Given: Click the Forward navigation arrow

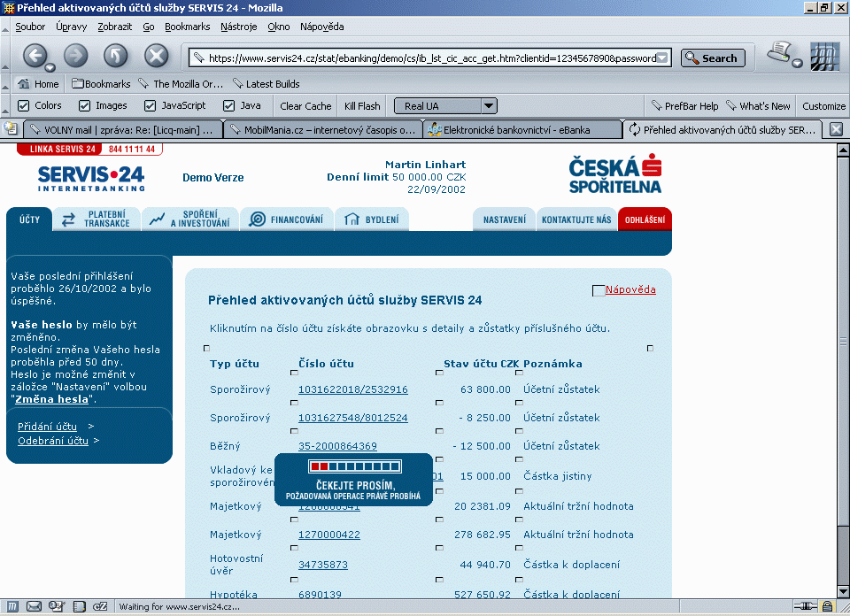Looking at the screenshot, I should pyautogui.click(x=76, y=55).
